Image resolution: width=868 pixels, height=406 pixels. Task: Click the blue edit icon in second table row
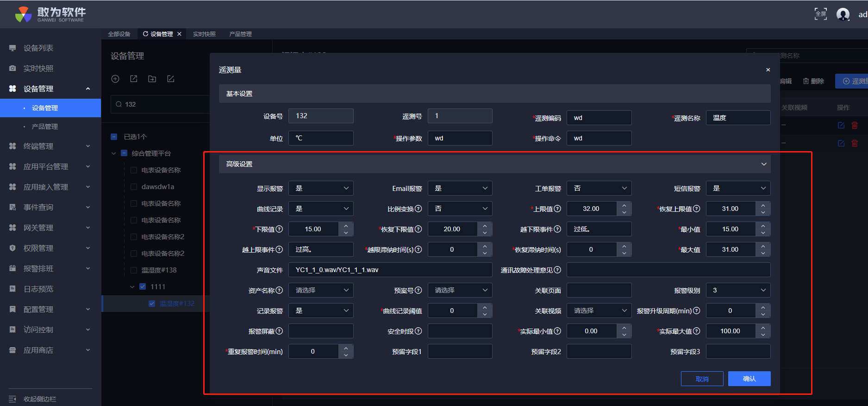pyautogui.click(x=841, y=143)
